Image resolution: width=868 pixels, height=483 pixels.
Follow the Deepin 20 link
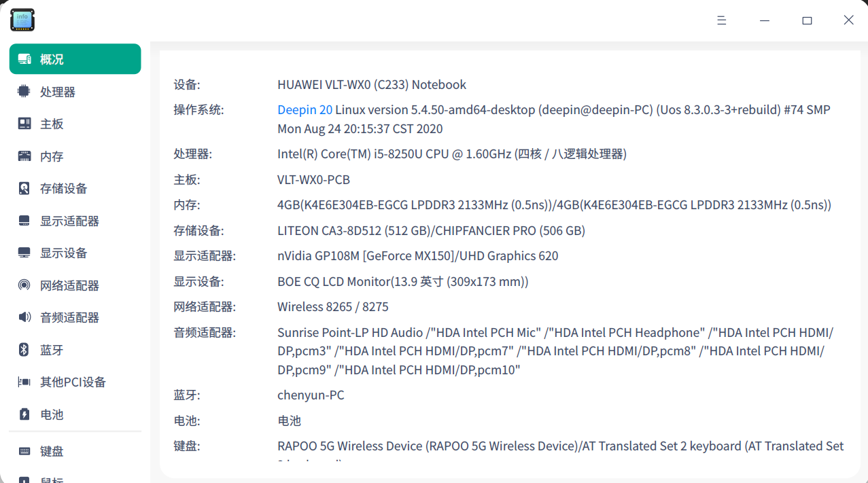click(305, 109)
